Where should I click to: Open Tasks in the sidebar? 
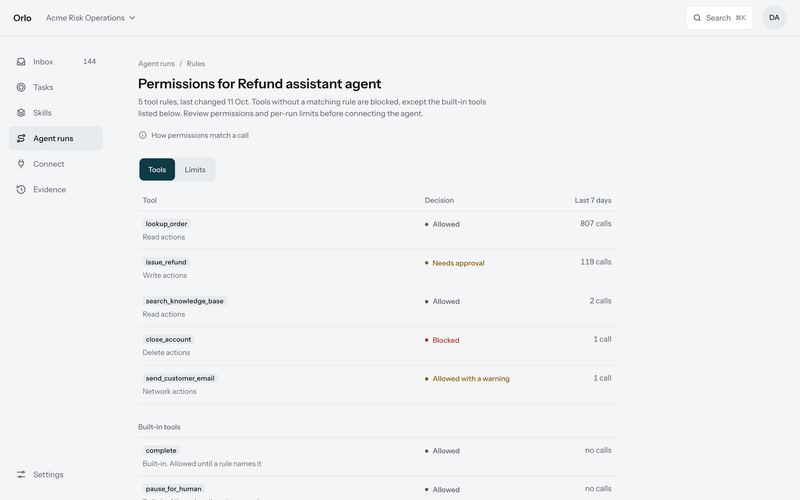pyautogui.click(x=56, y=87)
